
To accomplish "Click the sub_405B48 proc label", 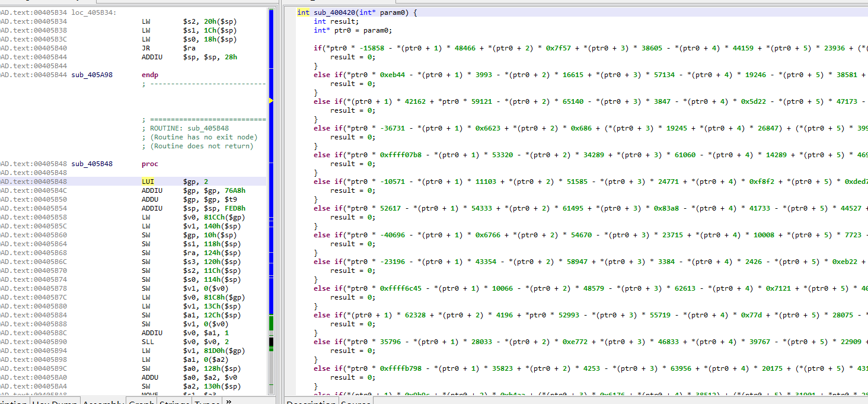I will [92, 164].
